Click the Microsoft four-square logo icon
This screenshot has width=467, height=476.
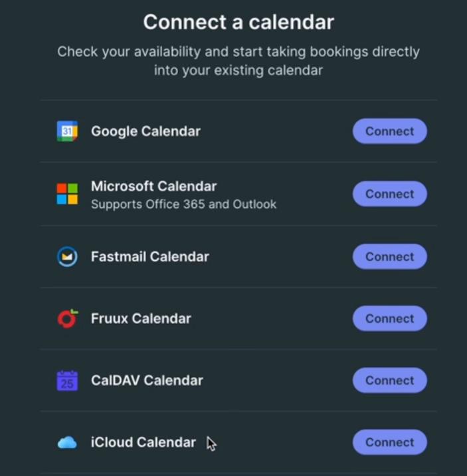point(67,194)
